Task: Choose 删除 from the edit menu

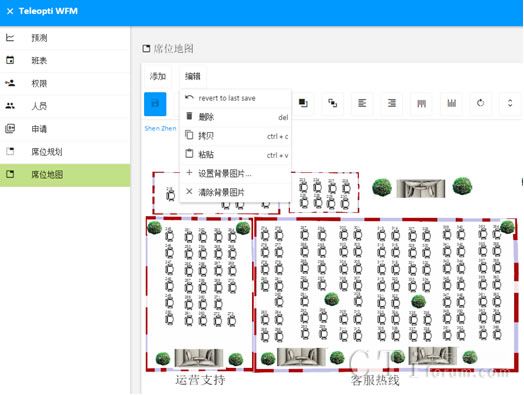Action: click(x=236, y=117)
